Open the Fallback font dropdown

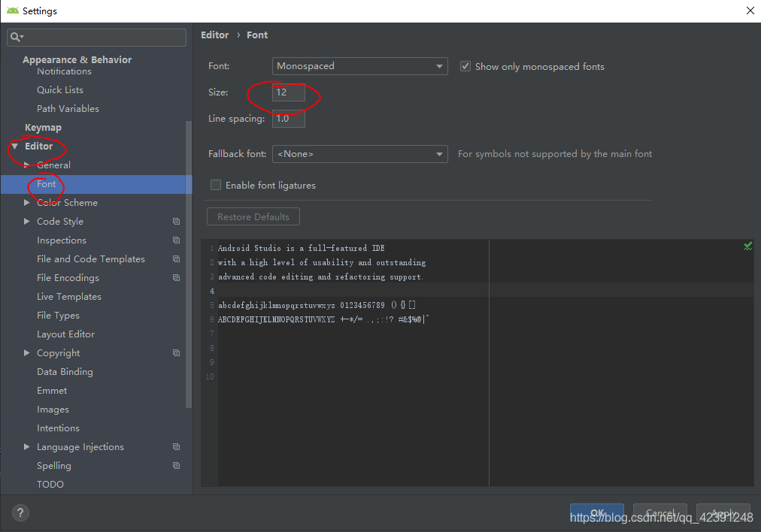pos(359,153)
